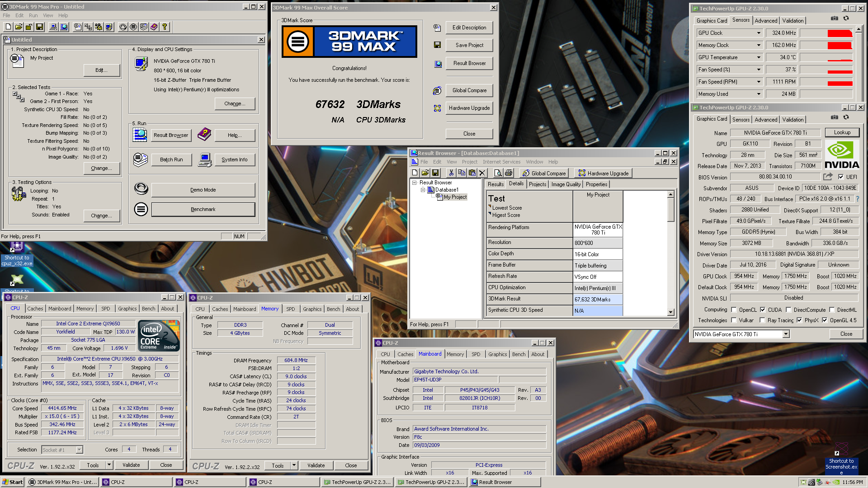
Task: Click the Print Preview icon in Result Browser
Action: pyautogui.click(x=498, y=173)
